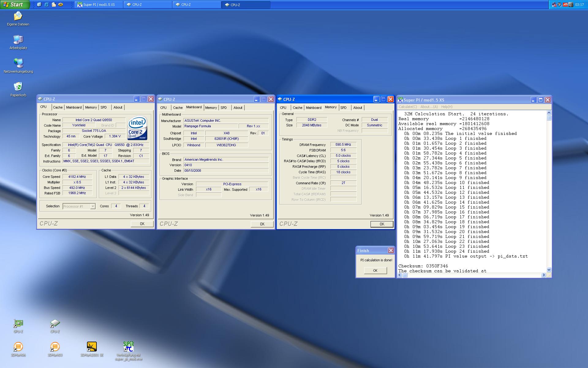Maximize the Super PI window
Screen dimensions: 588x368
pyautogui.click(x=541, y=100)
